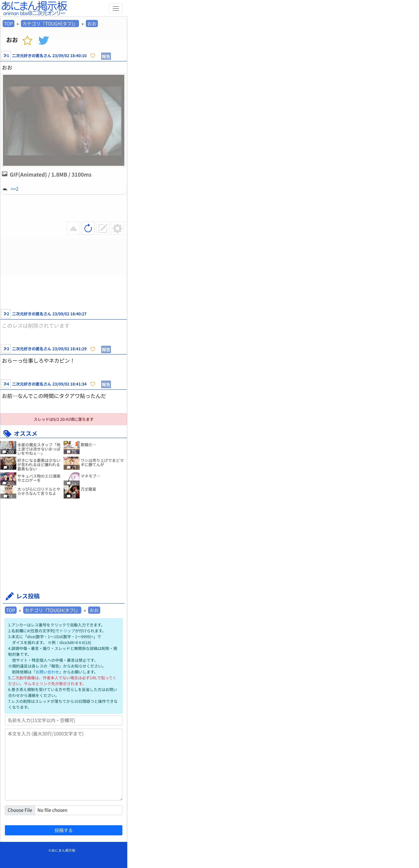419x868 pixels.
Task: Like post 3 with the heart icon
Action: point(93,349)
